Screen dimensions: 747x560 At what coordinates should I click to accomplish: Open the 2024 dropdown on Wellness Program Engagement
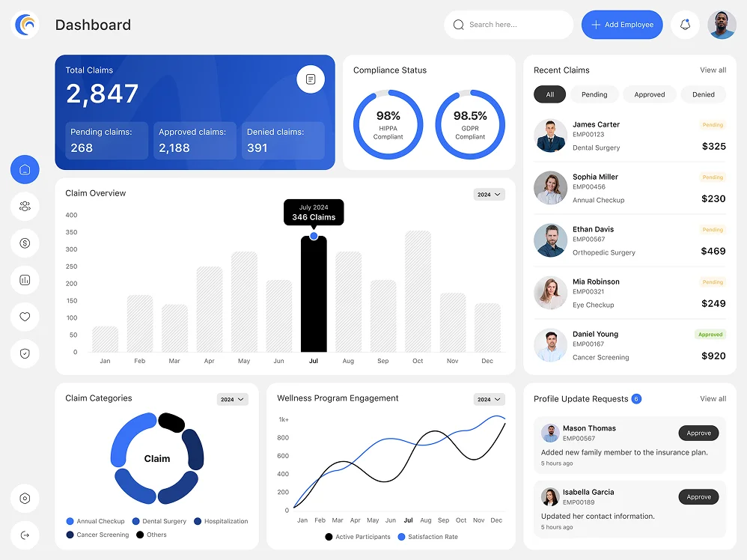489,399
